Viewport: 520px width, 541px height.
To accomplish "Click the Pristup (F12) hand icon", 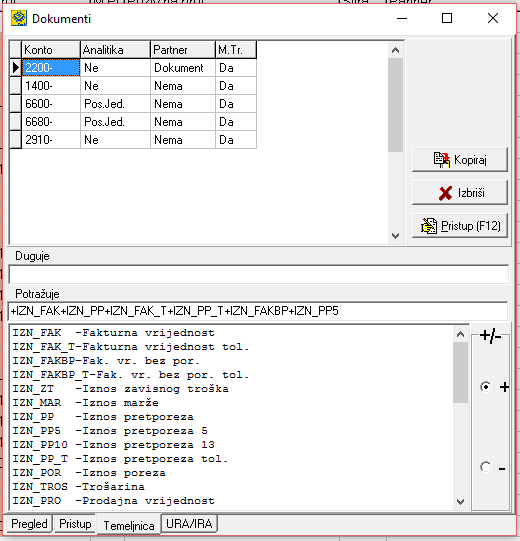I will pyautogui.click(x=429, y=226).
